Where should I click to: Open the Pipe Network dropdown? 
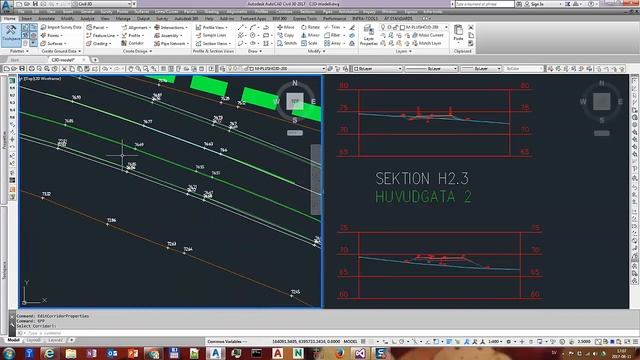coord(170,43)
